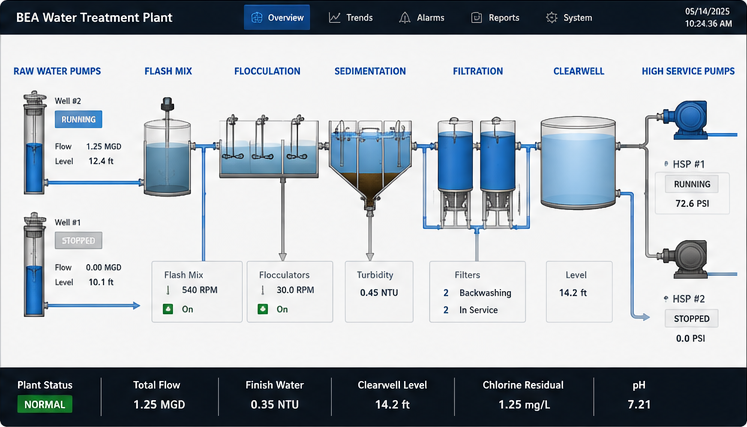Click the SEDIMENTATION heading
Screen dimensions: 747x427
coord(370,71)
